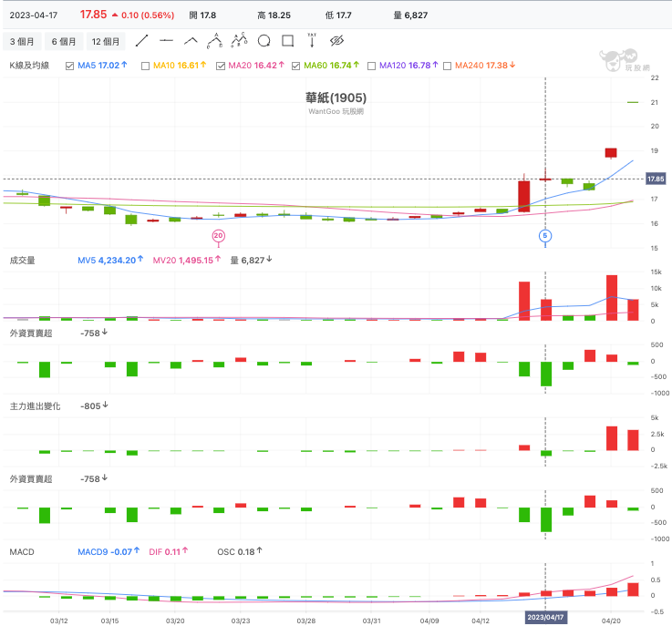Select the circle drawing tool

tap(264, 41)
